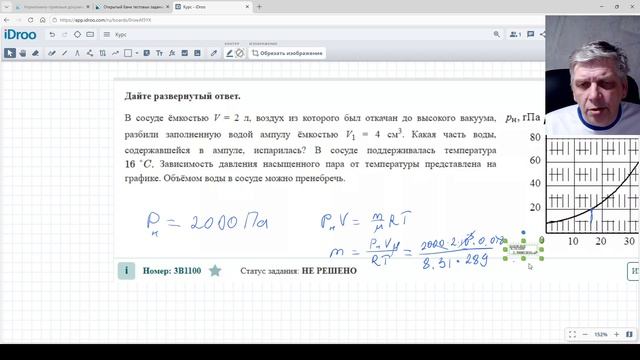Select the eraser tool
This screenshot has height=360, width=640.
tap(36, 53)
